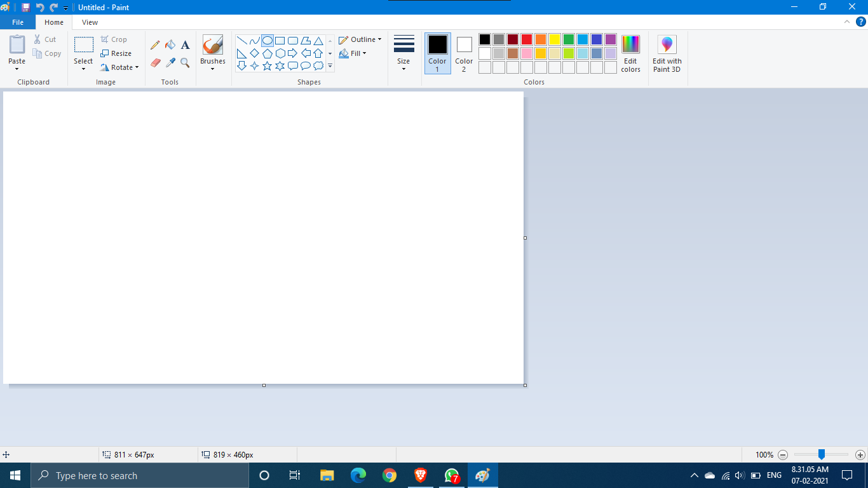
Task: Open the File menu
Action: click(18, 22)
